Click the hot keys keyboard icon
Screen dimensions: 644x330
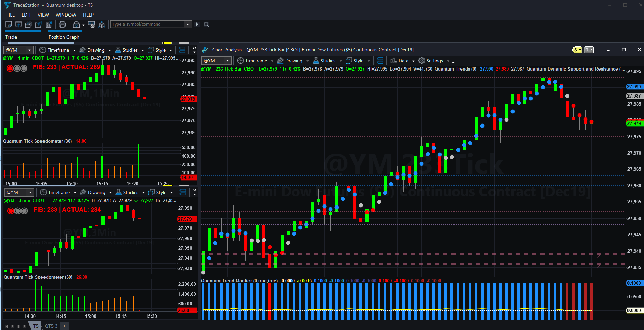tap(91, 24)
